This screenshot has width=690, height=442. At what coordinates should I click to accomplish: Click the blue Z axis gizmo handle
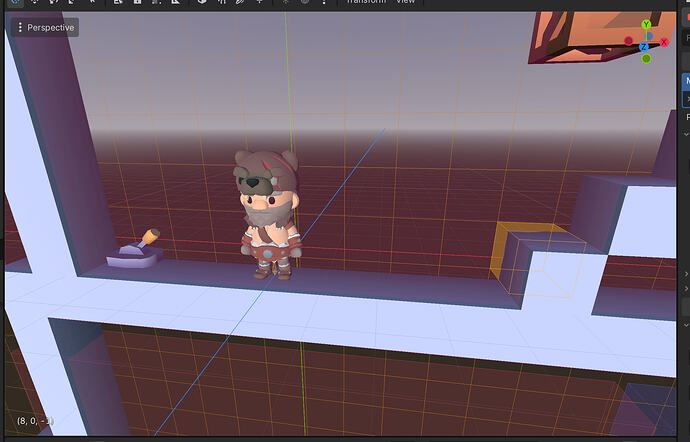pyautogui.click(x=644, y=47)
